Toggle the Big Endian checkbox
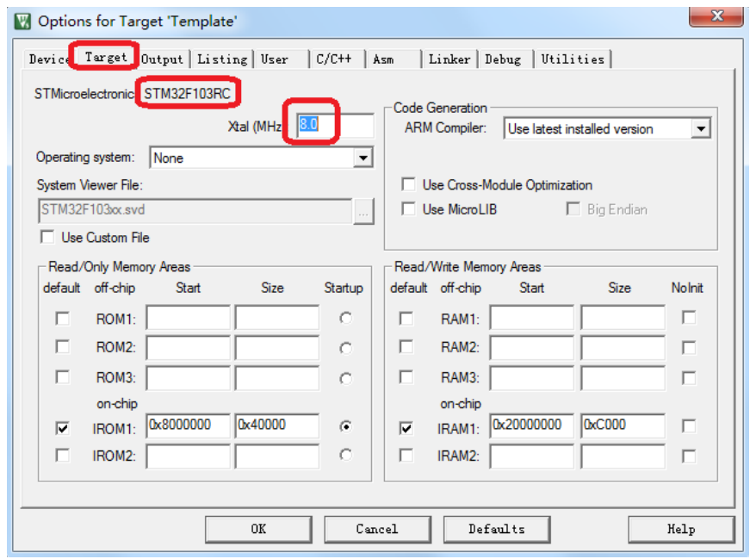 [573, 209]
